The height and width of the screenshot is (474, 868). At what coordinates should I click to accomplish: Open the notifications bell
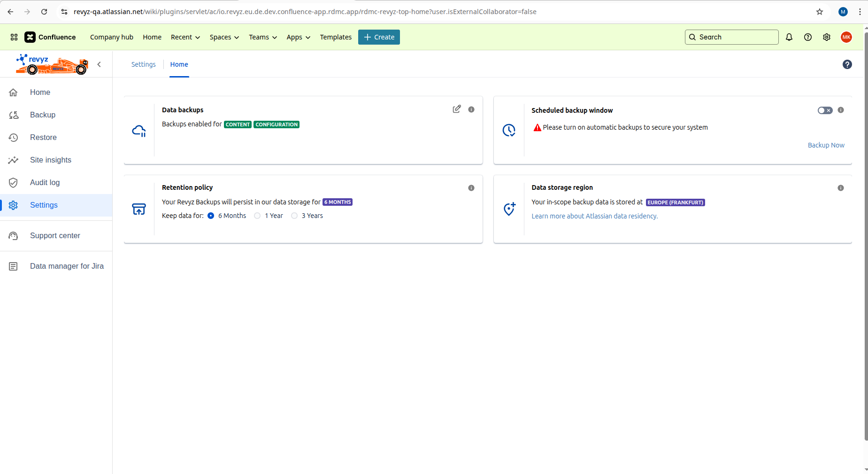pos(789,37)
